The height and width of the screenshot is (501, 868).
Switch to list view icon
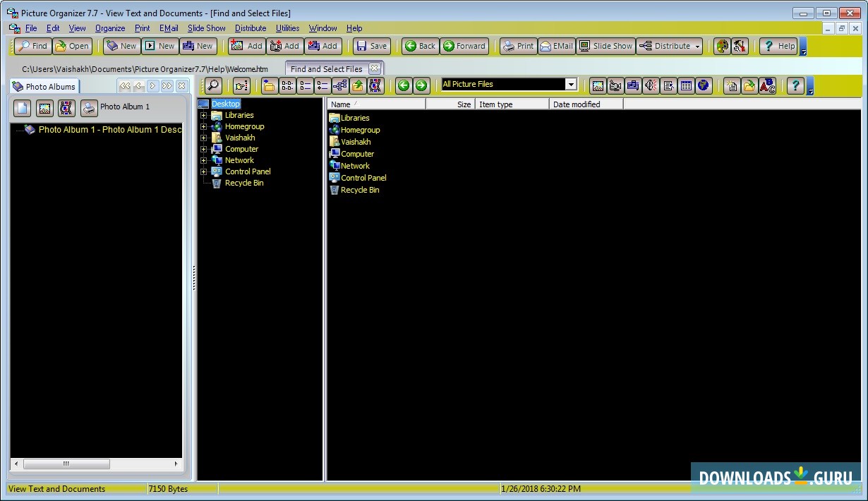[305, 85]
